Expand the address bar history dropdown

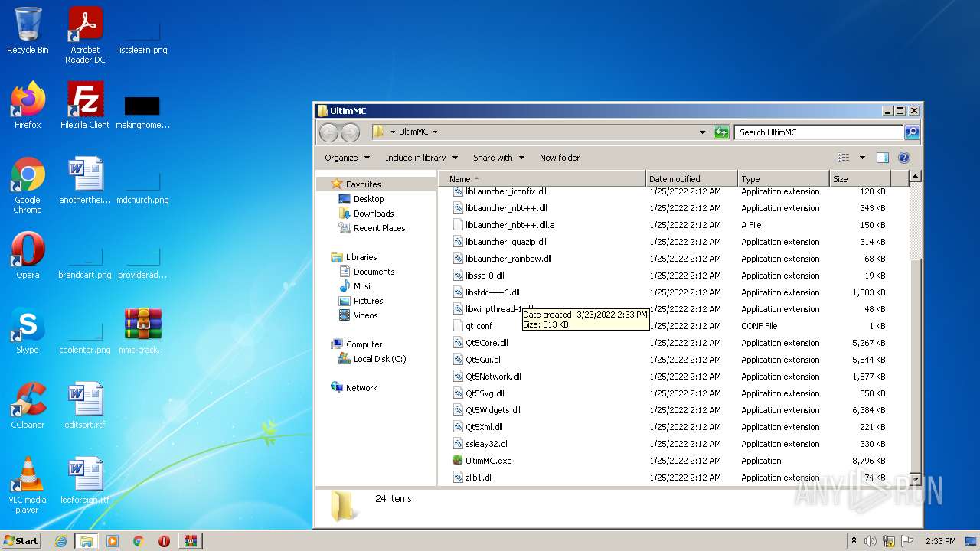coord(702,132)
